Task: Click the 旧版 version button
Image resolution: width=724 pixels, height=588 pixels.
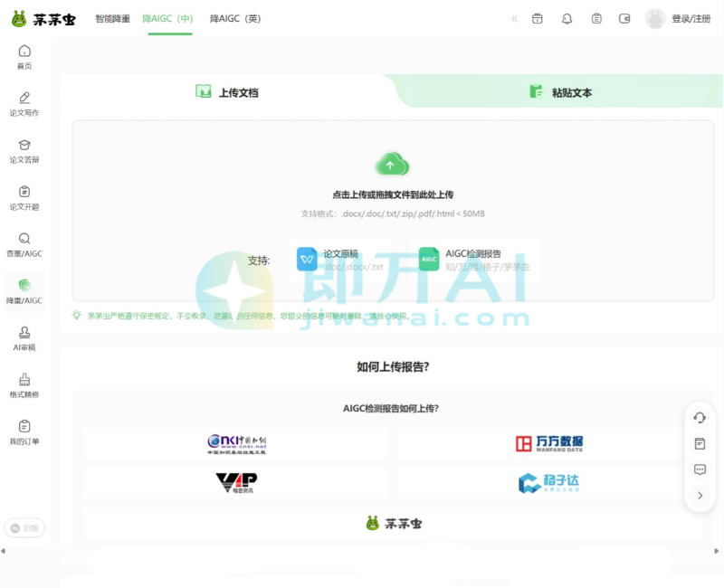Action: [24, 527]
